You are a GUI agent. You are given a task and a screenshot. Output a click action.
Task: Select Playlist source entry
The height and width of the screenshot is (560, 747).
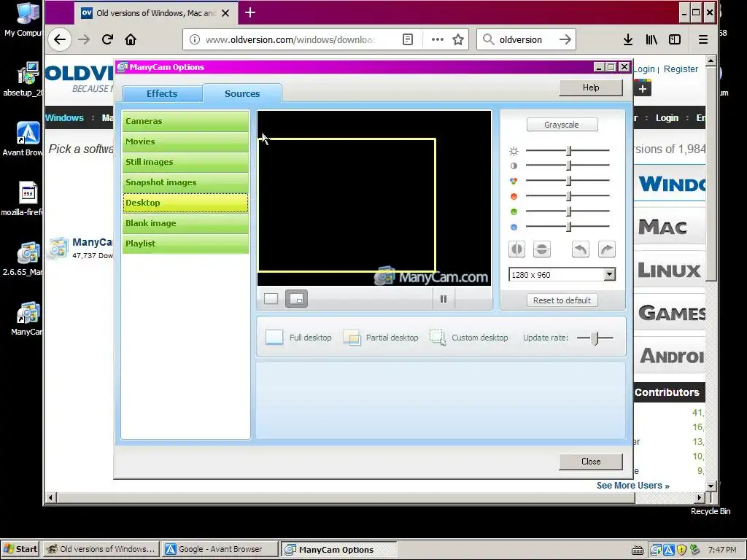[x=185, y=244]
